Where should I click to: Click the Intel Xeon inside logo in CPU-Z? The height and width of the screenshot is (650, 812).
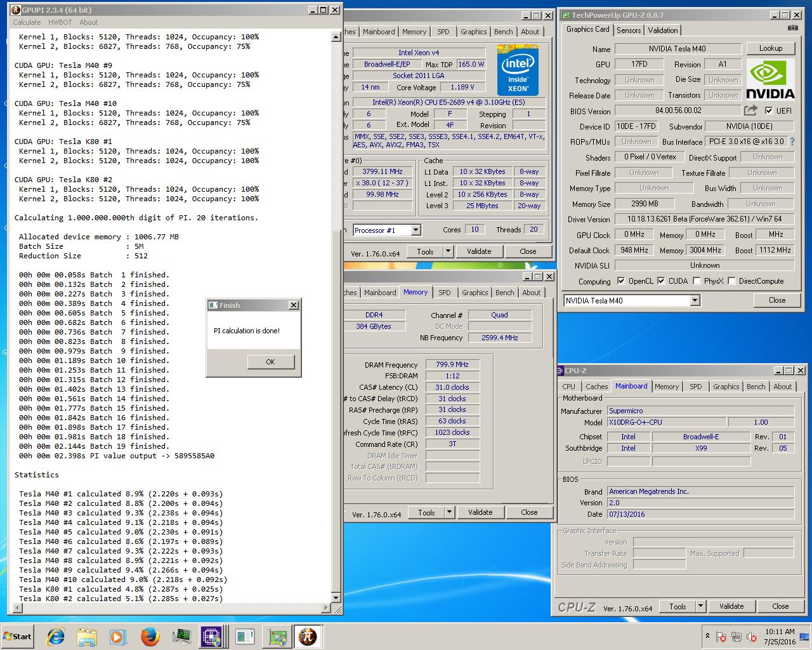click(x=518, y=69)
